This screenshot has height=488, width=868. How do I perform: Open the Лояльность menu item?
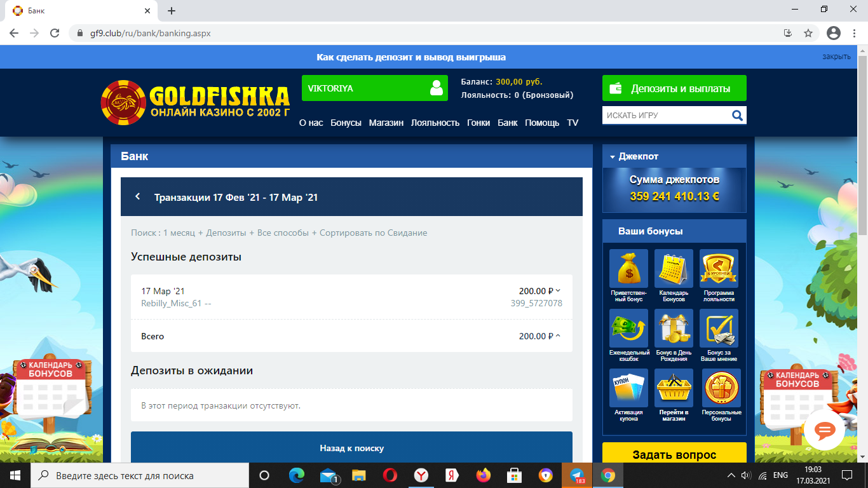click(x=435, y=123)
